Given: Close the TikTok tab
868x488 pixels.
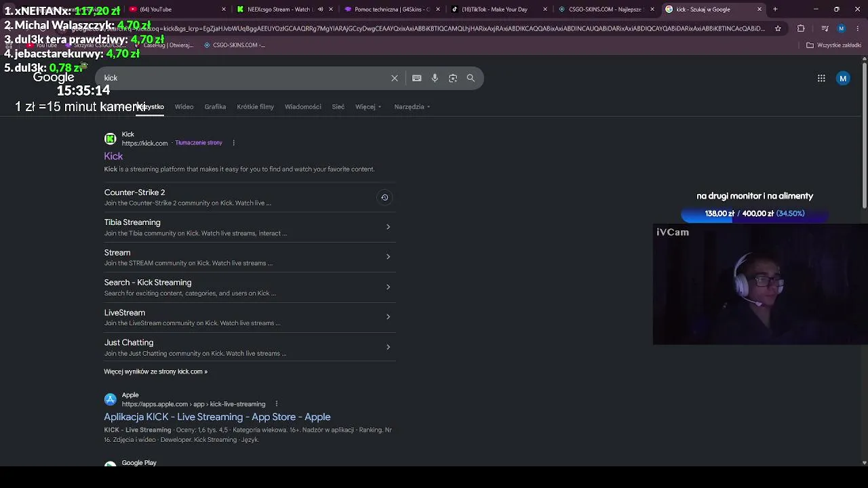Looking at the screenshot, I should pyautogui.click(x=545, y=9).
